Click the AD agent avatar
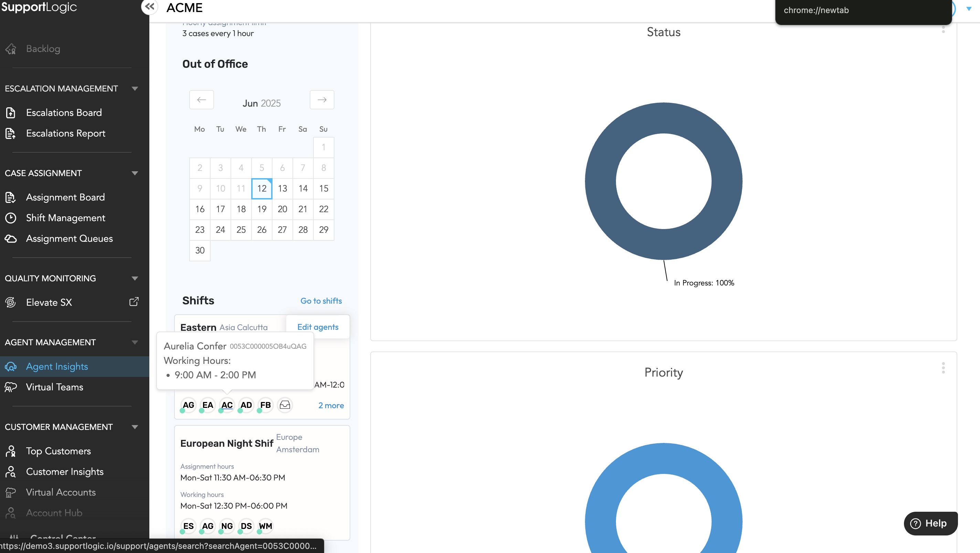The image size is (980, 553). pyautogui.click(x=246, y=405)
